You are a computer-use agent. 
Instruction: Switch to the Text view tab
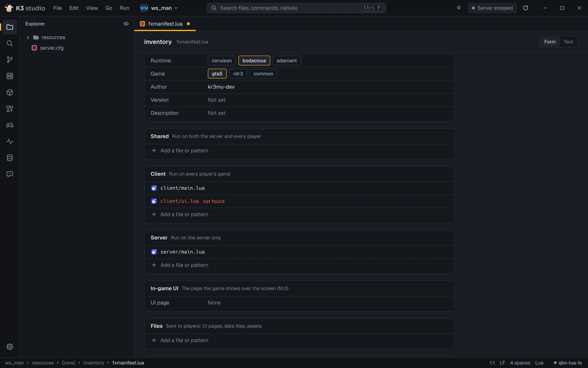click(568, 42)
